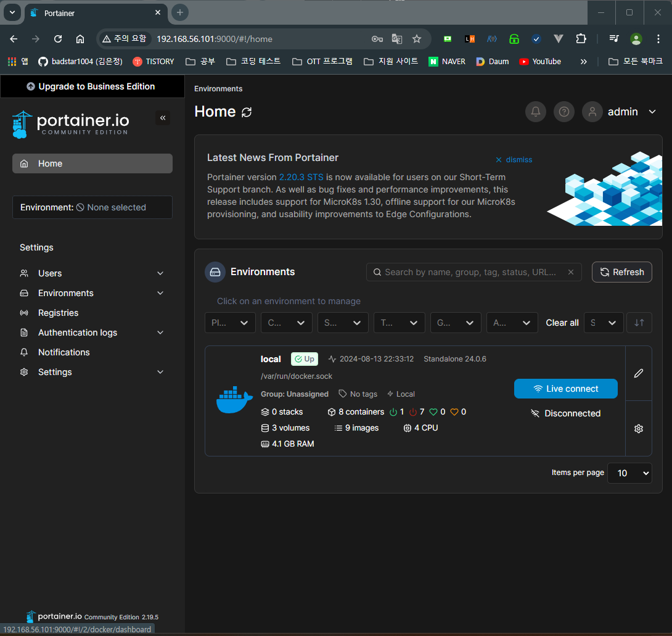Open Environments sidebar menu item
The height and width of the screenshot is (636, 672).
[x=65, y=293]
